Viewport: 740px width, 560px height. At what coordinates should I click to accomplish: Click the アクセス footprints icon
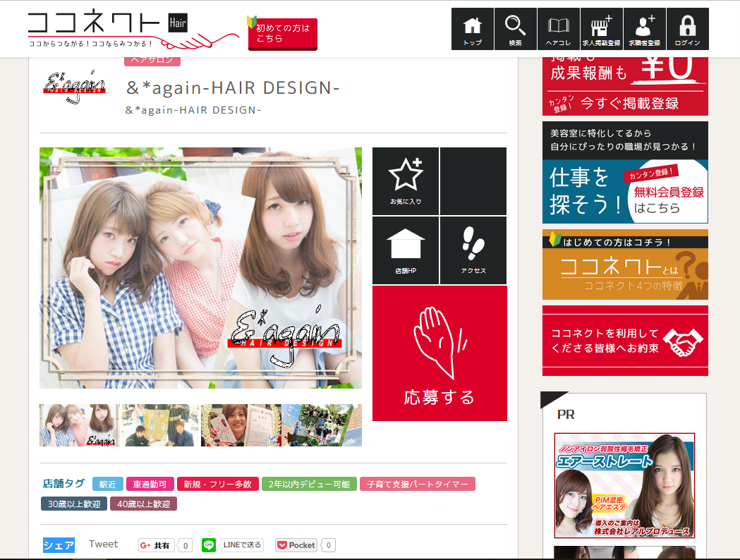[x=473, y=250]
